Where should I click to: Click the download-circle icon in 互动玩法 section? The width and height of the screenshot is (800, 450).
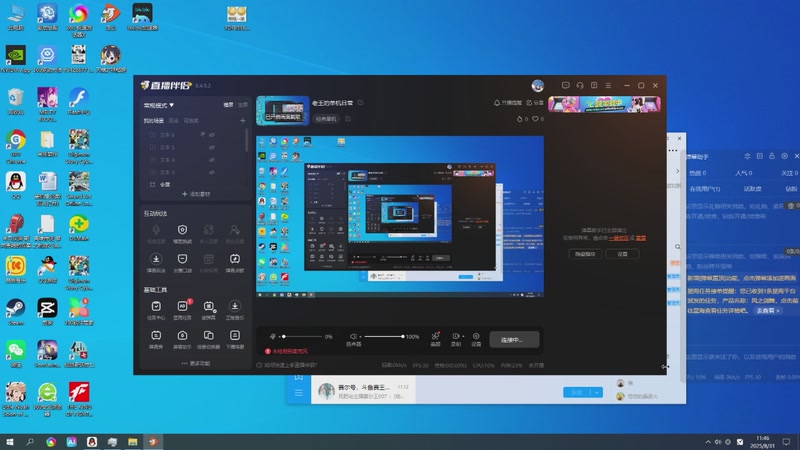click(x=156, y=259)
